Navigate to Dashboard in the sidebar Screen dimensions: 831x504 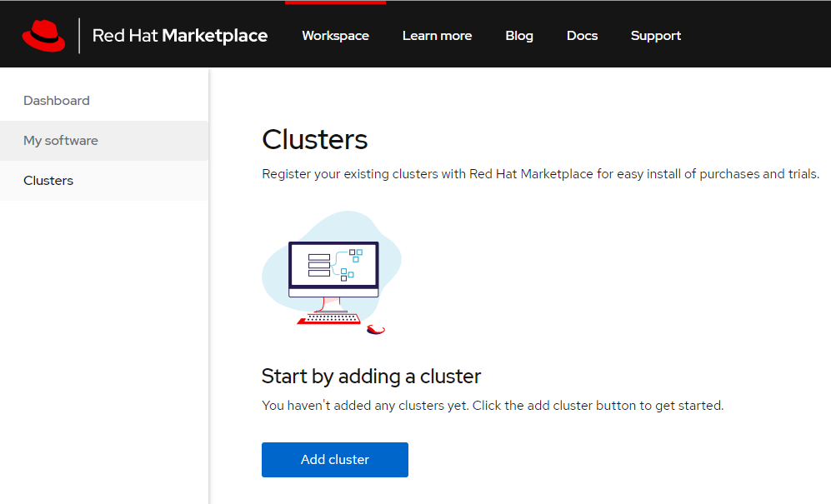point(57,101)
